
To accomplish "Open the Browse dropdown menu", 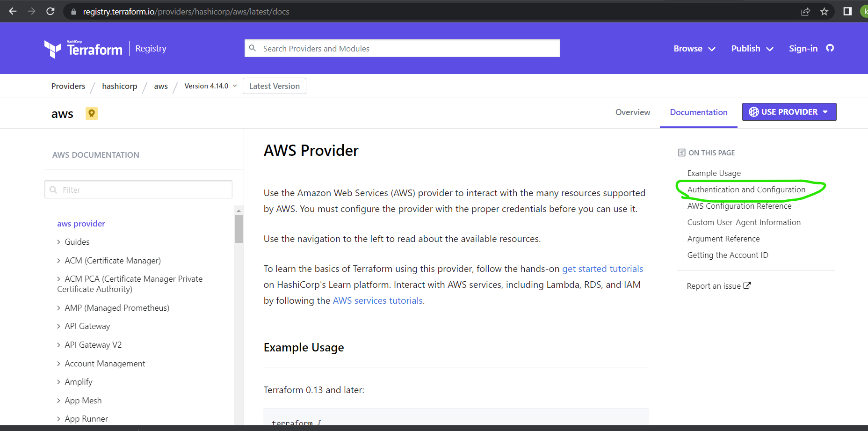I will pyautogui.click(x=694, y=49).
